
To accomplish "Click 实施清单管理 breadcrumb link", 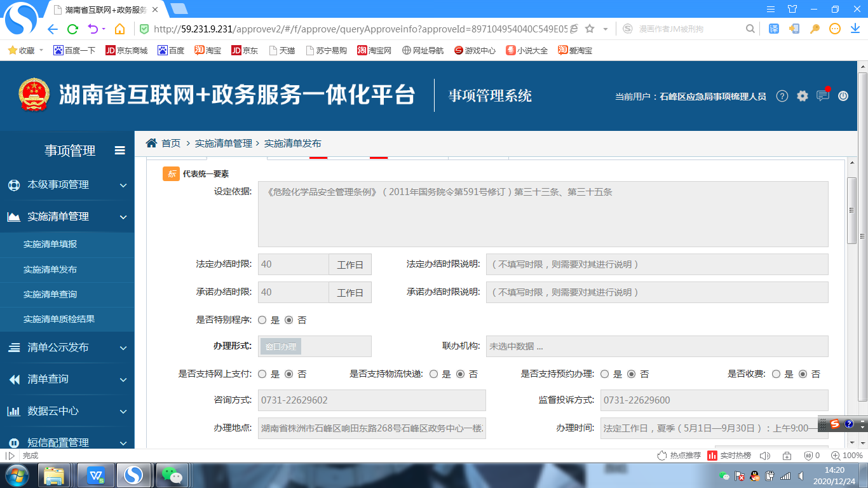I will point(223,144).
